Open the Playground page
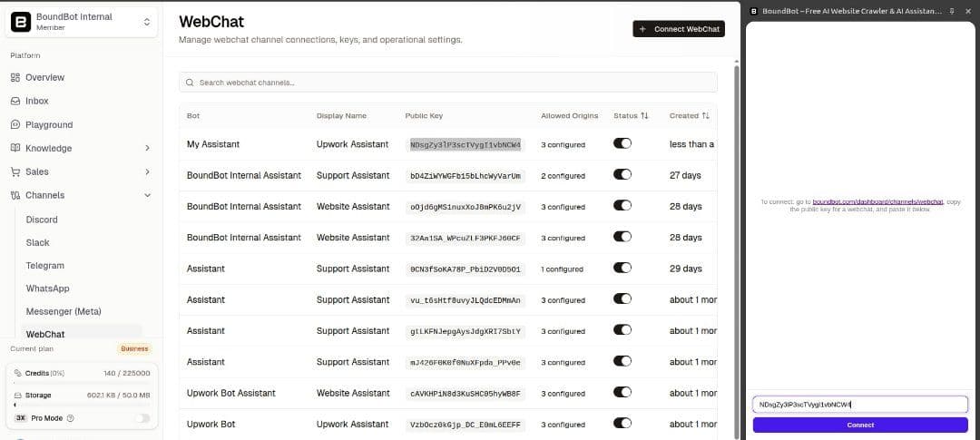980x440 pixels. [49, 124]
